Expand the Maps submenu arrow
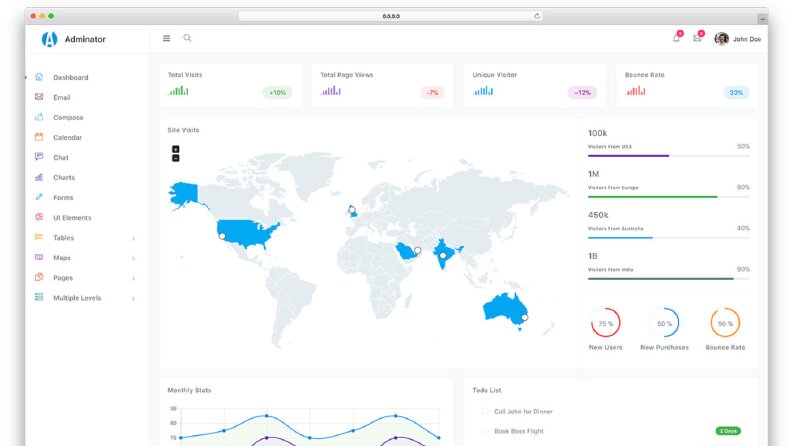This screenshot has width=793, height=446. [x=134, y=258]
